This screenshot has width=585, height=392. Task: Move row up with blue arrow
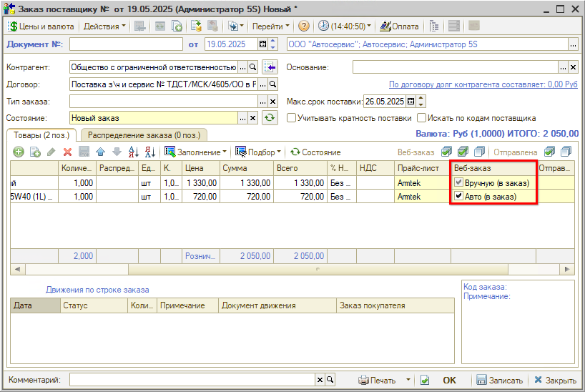pyautogui.click(x=100, y=152)
